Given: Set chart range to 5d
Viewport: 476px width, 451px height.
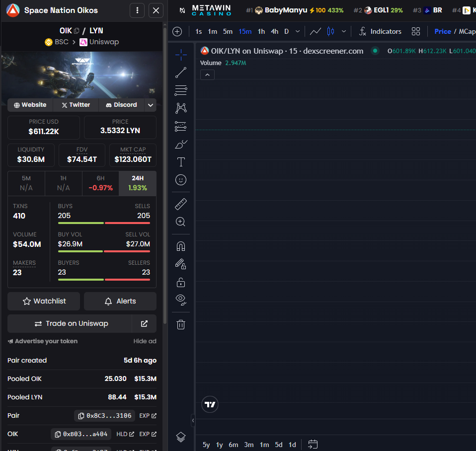Looking at the screenshot, I should pyautogui.click(x=279, y=445).
